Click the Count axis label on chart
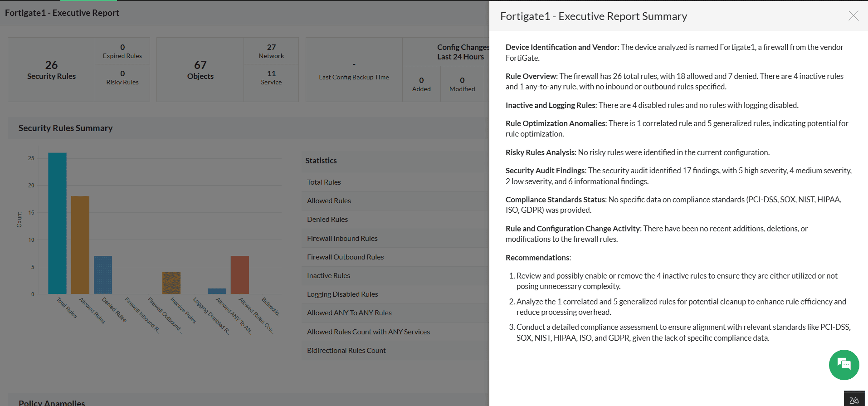The width and height of the screenshot is (868, 406). [19, 220]
